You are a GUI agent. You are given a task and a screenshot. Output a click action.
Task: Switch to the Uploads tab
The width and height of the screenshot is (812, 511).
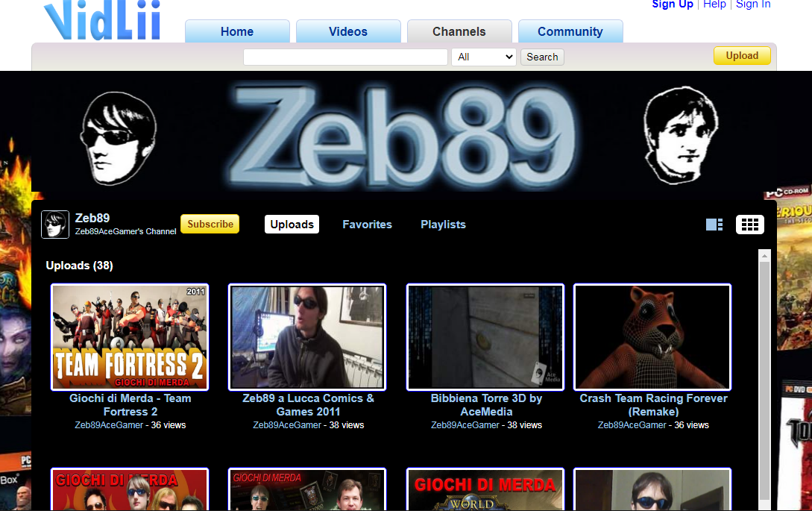pos(292,225)
